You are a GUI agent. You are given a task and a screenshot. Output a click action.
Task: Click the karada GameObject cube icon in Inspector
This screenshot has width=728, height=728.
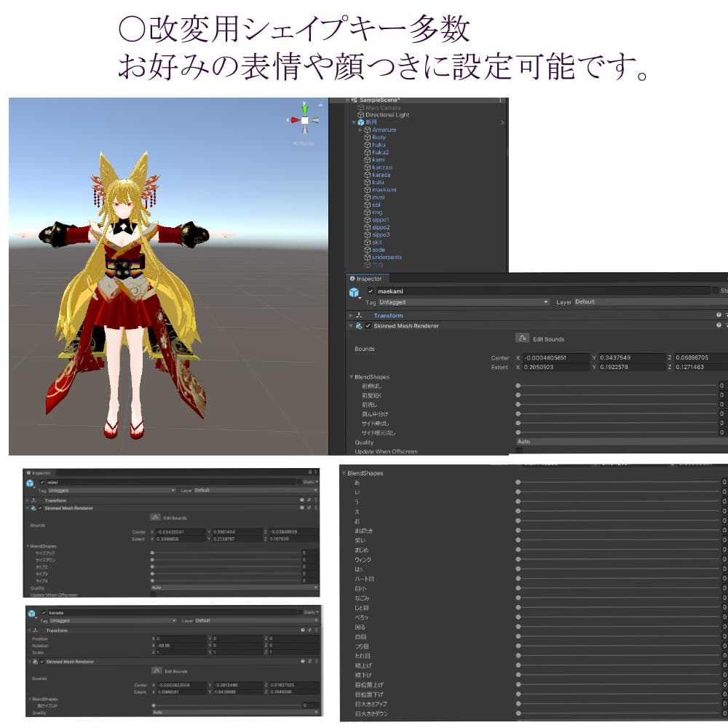[31, 614]
